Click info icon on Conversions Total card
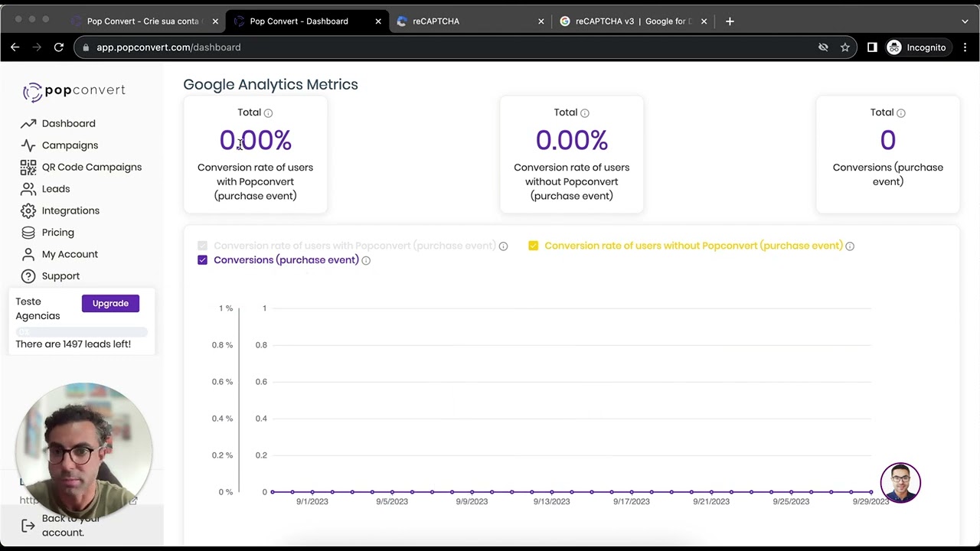The width and height of the screenshot is (980, 551). [901, 113]
